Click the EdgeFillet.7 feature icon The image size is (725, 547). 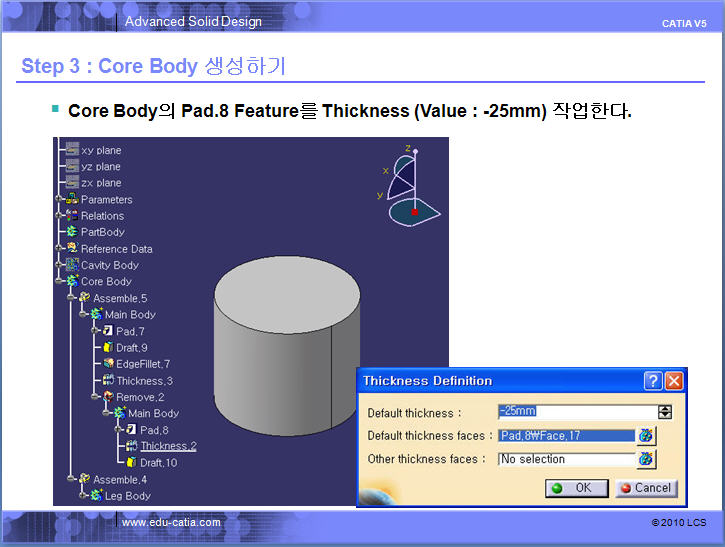pos(108,364)
